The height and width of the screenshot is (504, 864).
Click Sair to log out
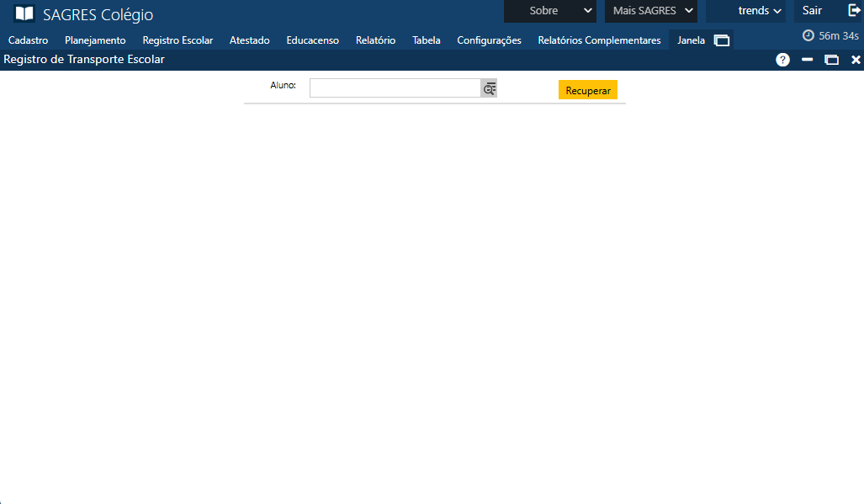point(811,10)
